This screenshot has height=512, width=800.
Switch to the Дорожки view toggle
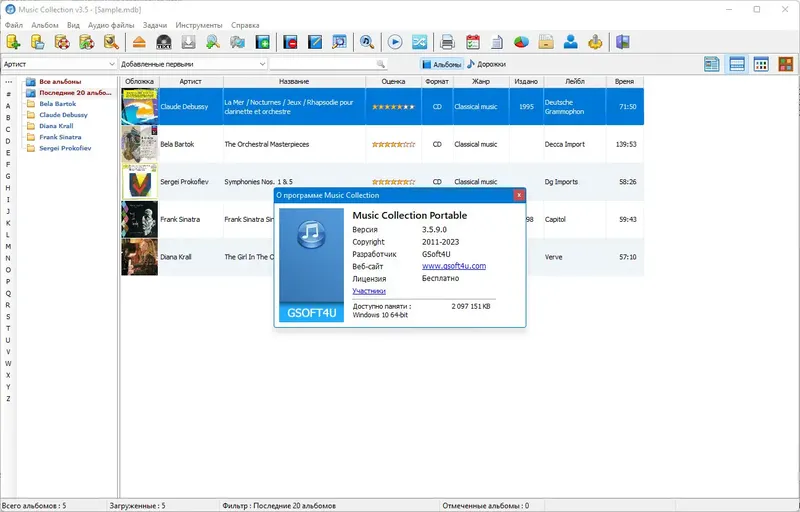[x=486, y=64]
